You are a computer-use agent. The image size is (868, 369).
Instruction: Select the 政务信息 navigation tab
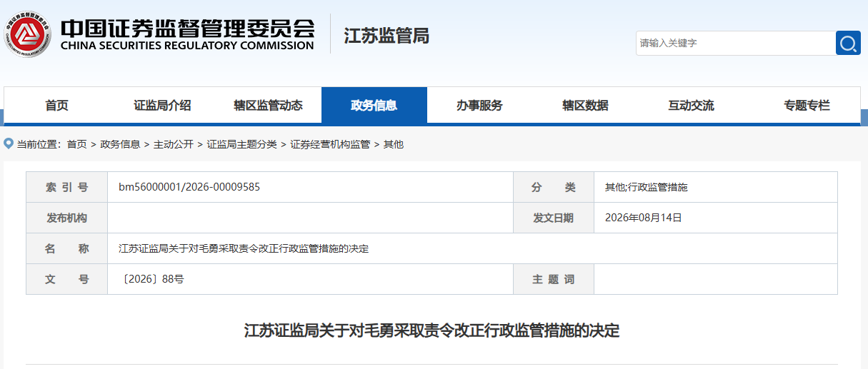coord(374,106)
